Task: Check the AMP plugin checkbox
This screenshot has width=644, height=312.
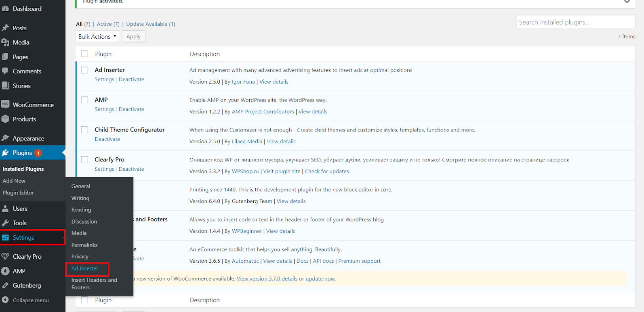Action: tap(84, 100)
